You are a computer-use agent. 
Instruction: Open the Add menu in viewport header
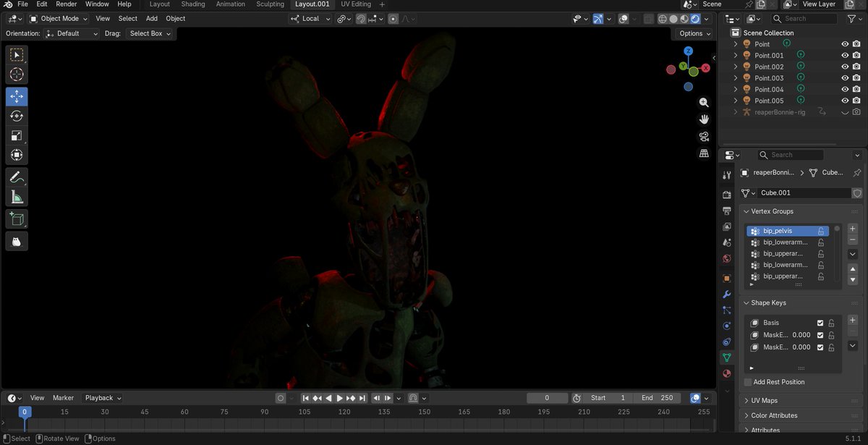point(152,19)
